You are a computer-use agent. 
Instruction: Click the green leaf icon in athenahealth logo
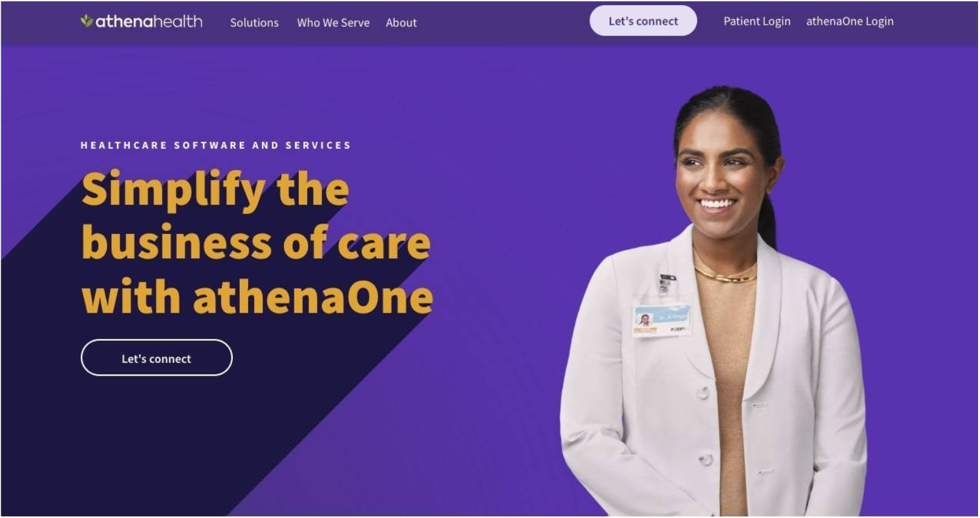tap(86, 21)
